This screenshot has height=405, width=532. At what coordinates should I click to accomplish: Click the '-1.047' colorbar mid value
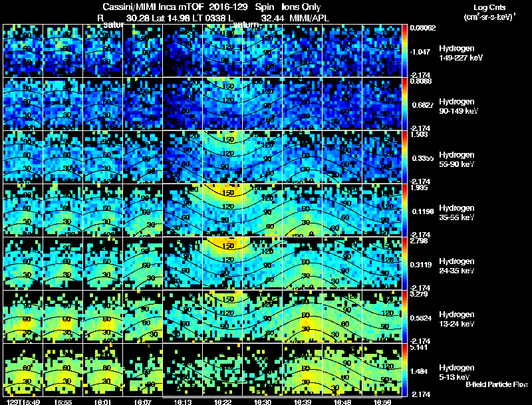coord(420,52)
